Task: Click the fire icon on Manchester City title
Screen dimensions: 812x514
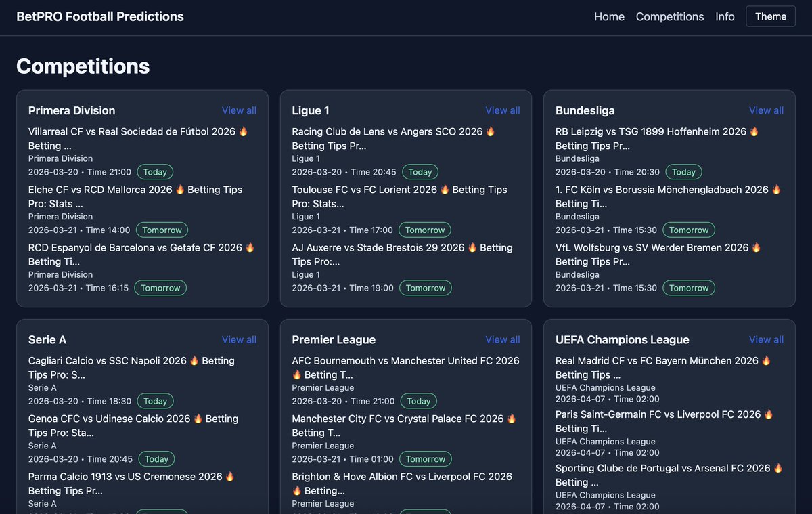Action: tap(512, 419)
